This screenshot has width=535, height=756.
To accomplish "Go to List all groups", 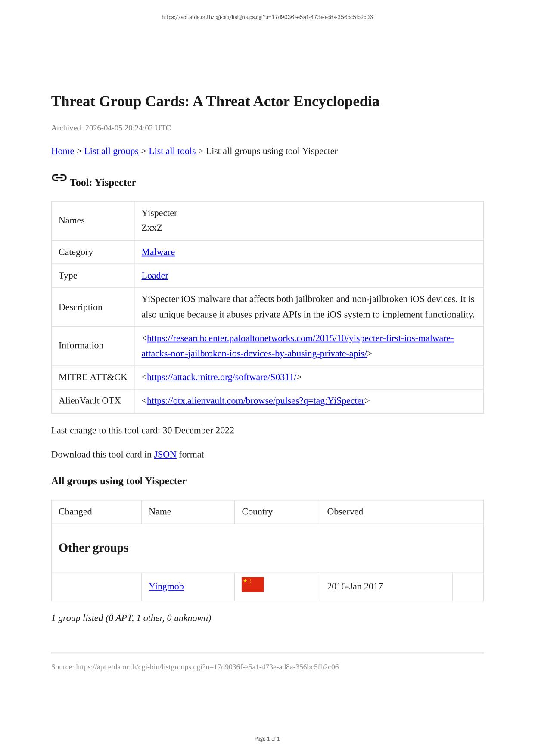I will [111, 151].
